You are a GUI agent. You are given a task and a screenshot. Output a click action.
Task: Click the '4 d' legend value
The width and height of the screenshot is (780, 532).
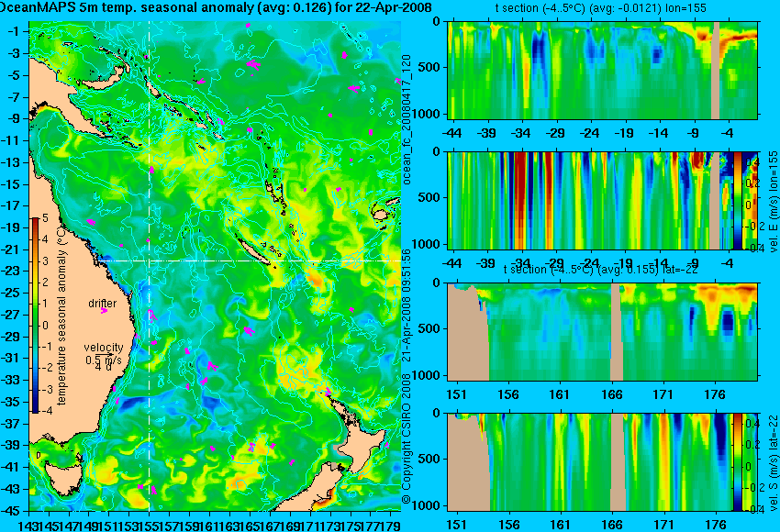point(104,367)
